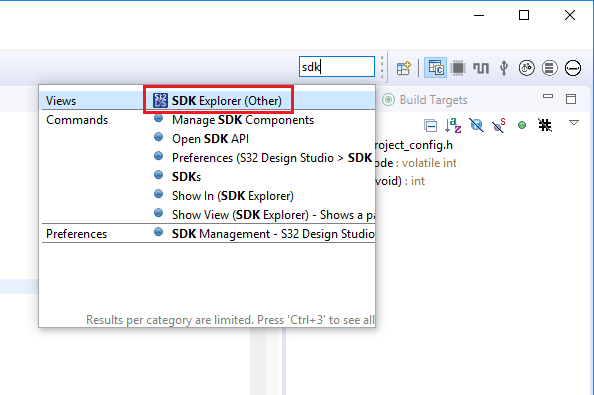This screenshot has height=395, width=594.
Task: Click the Preferences category label
Action: pos(77,234)
